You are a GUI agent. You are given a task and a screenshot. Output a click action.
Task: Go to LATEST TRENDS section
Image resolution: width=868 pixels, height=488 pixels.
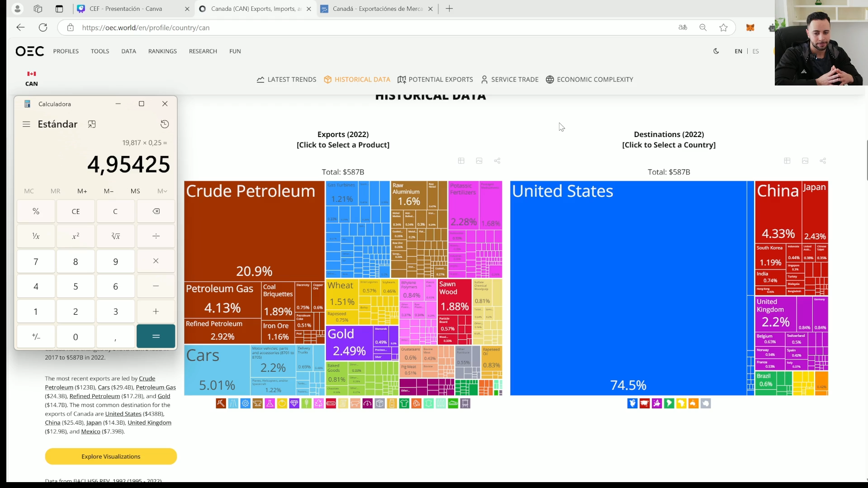coord(286,80)
